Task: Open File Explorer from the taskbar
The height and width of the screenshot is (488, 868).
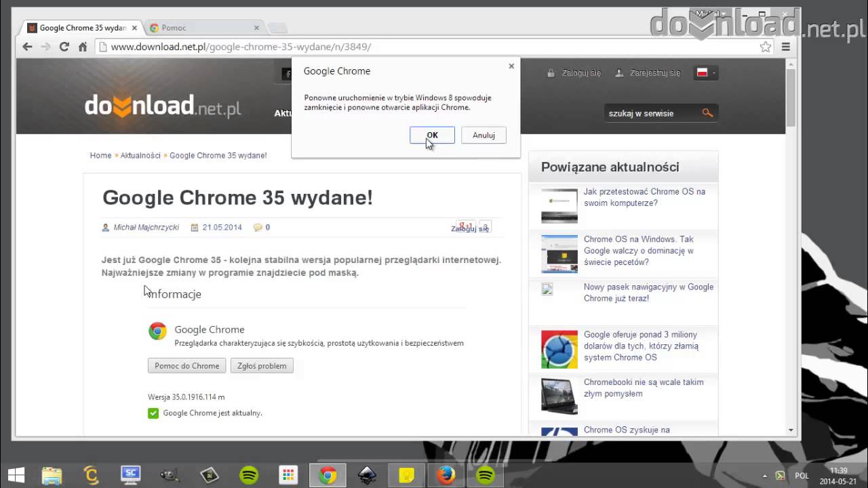Action: click(52, 475)
